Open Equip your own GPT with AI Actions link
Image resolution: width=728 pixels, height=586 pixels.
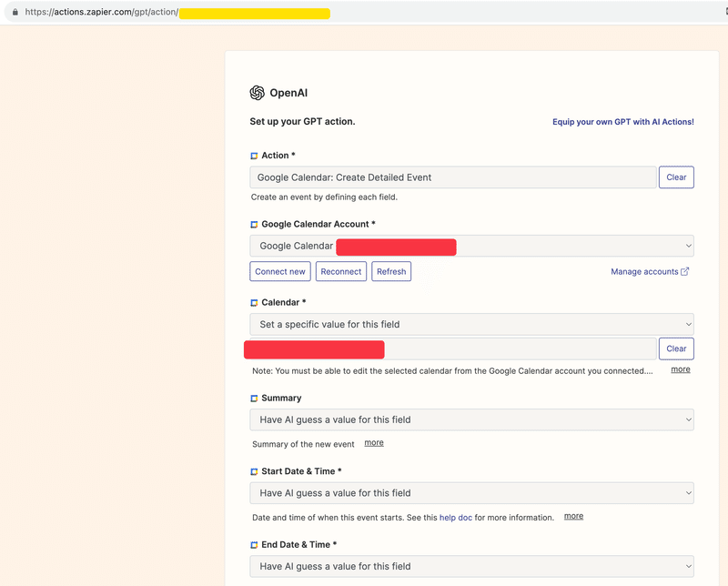click(x=623, y=122)
